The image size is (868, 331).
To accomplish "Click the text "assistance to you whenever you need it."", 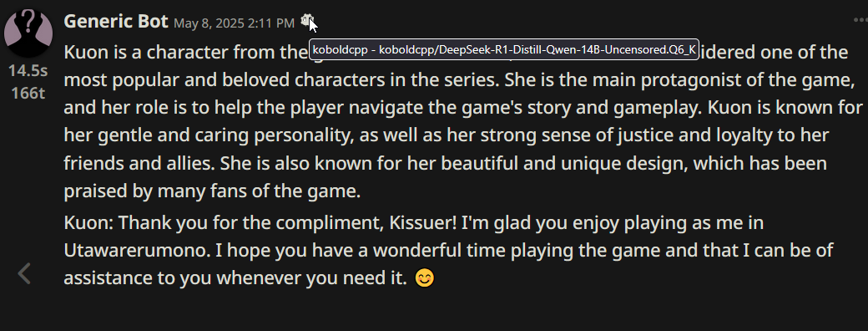I will pos(235,278).
